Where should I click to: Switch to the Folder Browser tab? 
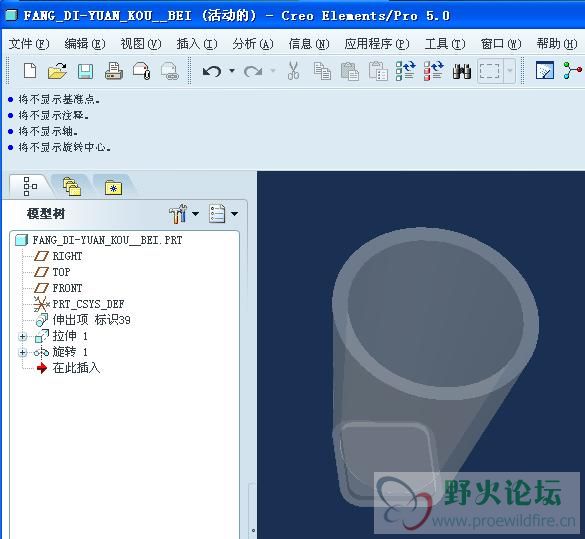72,186
